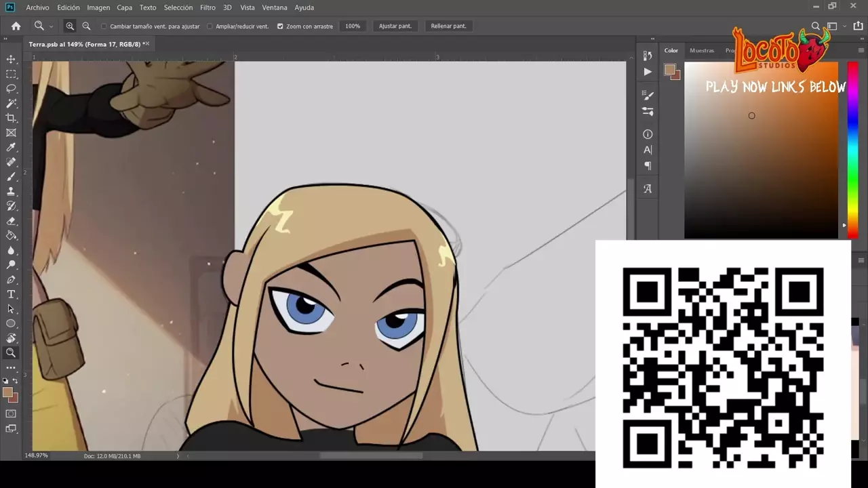This screenshot has width=868, height=488.
Task: Check the 'Ampliar/reducir vent.' option
Action: click(x=210, y=26)
